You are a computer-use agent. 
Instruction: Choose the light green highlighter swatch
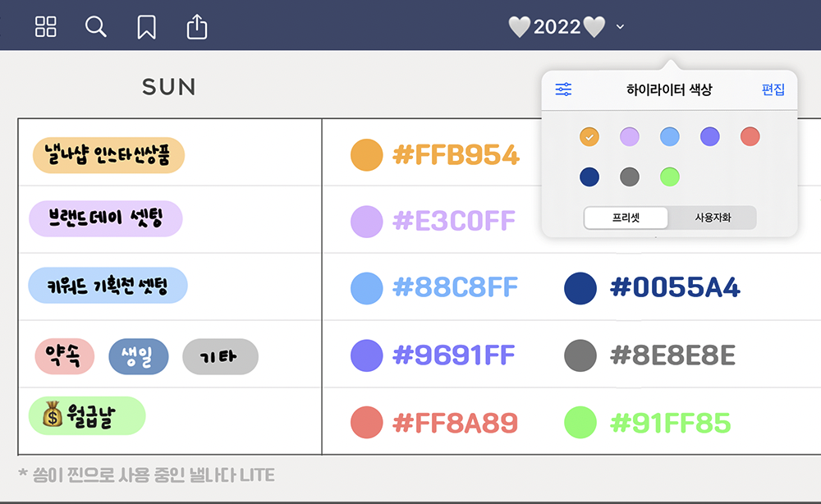pyautogui.click(x=670, y=176)
